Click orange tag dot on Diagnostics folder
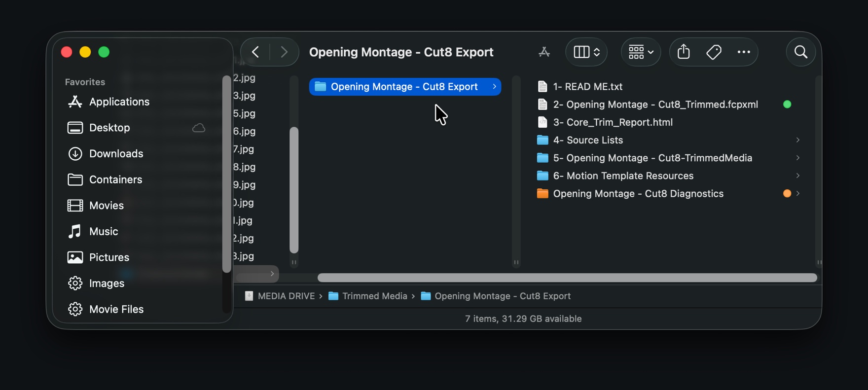 787,194
